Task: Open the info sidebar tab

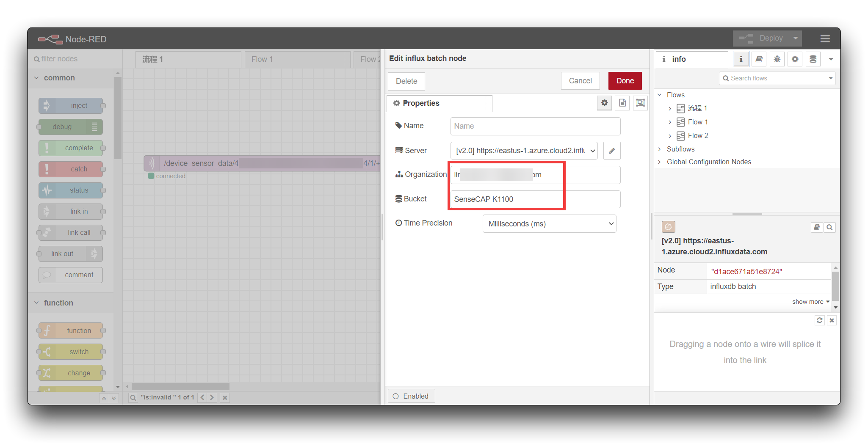Action: pyautogui.click(x=692, y=59)
